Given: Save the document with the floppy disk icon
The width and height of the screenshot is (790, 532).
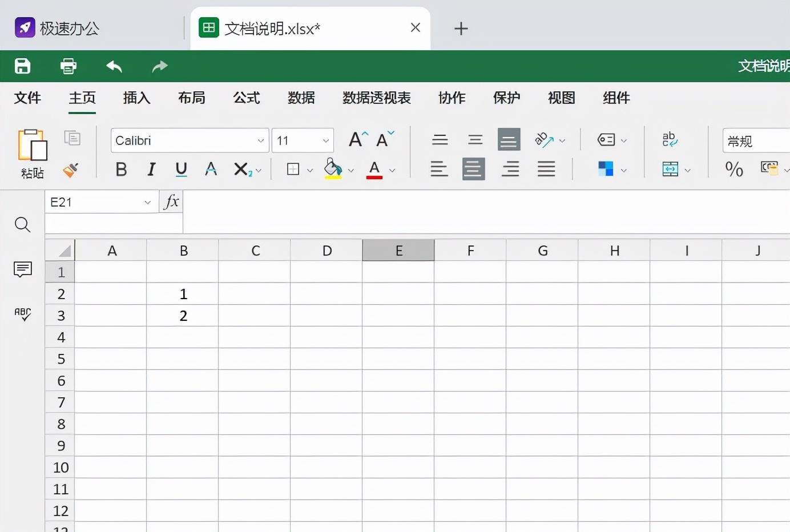Looking at the screenshot, I should pyautogui.click(x=22, y=66).
